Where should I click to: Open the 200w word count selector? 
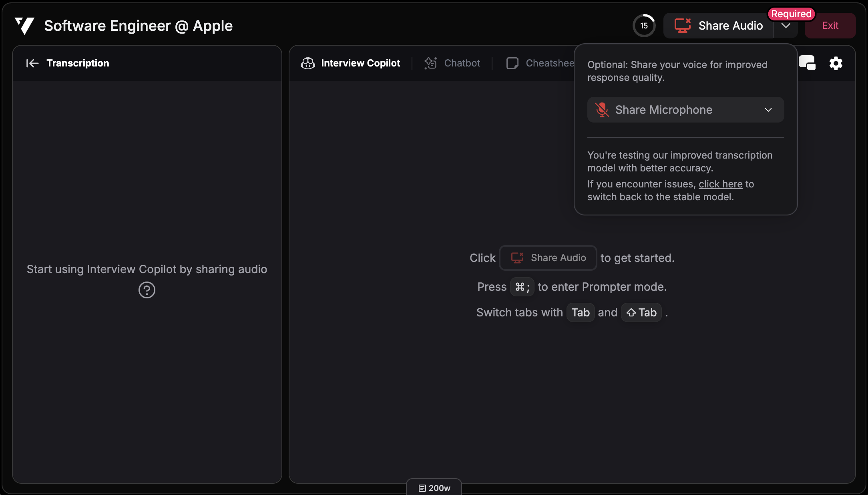click(x=434, y=488)
